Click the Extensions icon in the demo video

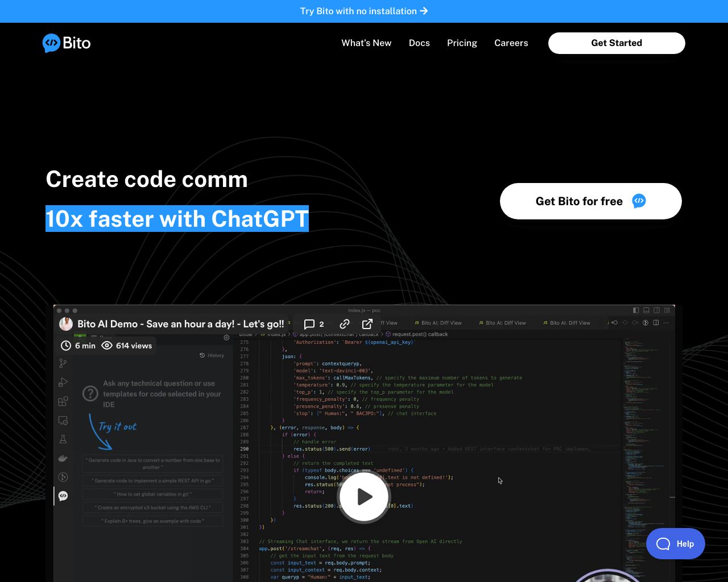click(63, 401)
